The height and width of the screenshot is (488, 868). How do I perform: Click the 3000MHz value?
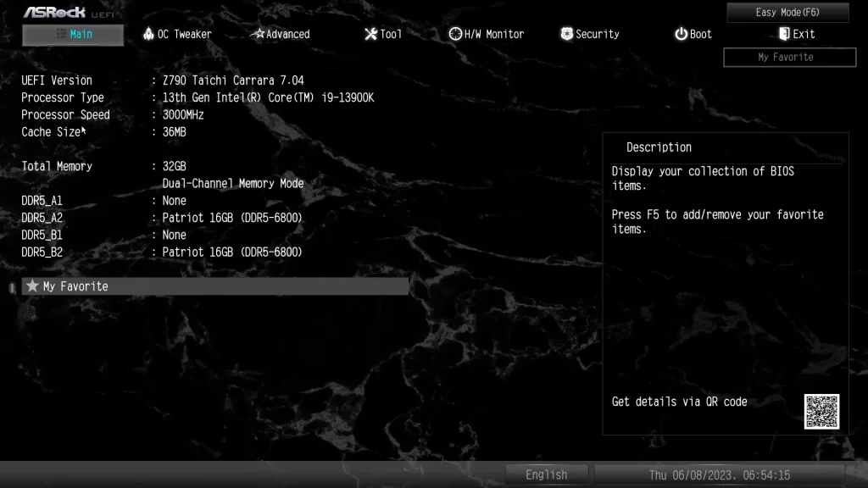(183, 115)
